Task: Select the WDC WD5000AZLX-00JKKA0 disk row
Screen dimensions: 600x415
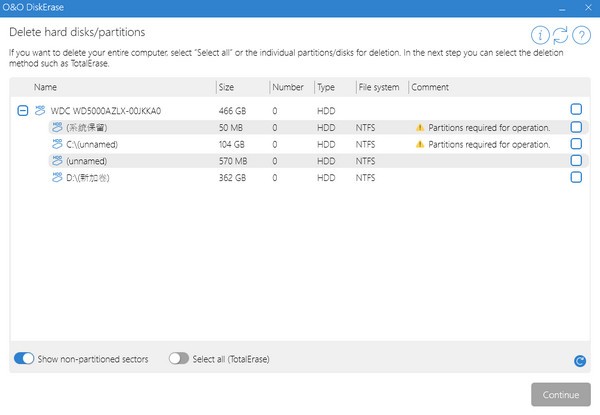Action: (x=300, y=111)
